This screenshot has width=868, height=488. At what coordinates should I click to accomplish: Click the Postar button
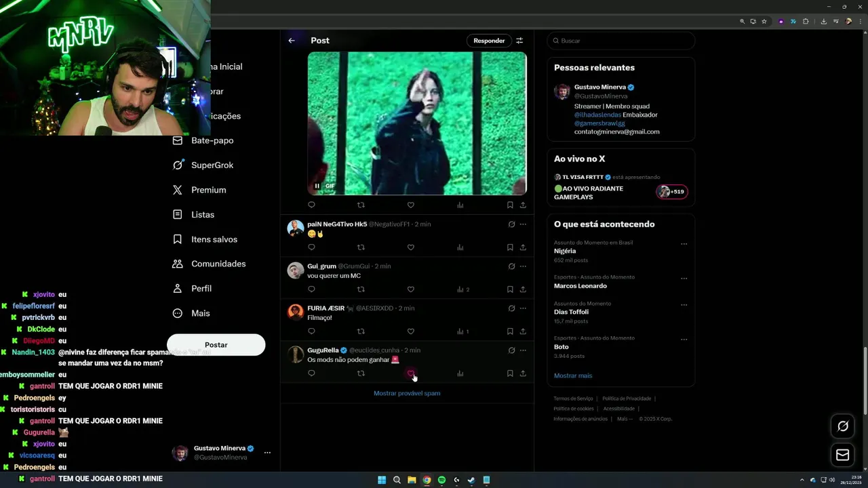coord(216,345)
